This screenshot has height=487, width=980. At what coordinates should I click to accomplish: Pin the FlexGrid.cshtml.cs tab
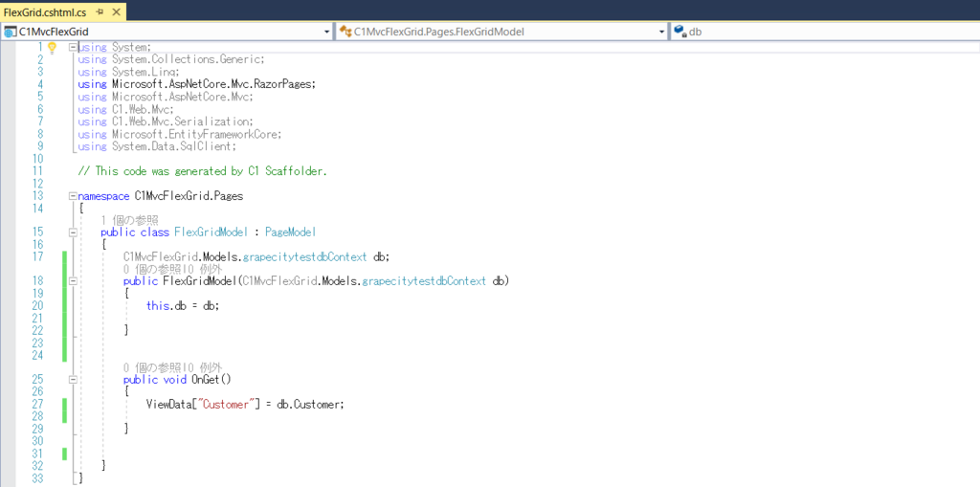100,11
